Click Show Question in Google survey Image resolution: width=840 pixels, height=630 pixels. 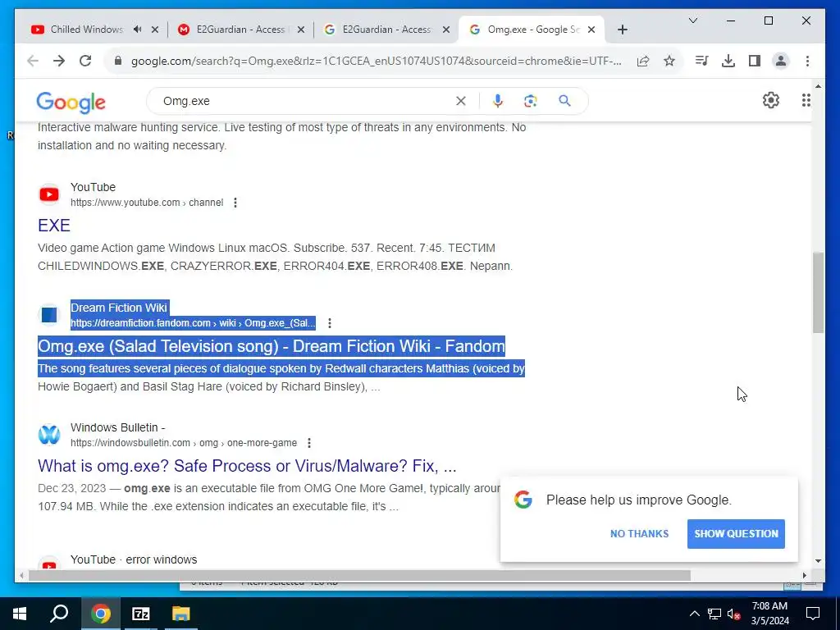[x=736, y=533]
